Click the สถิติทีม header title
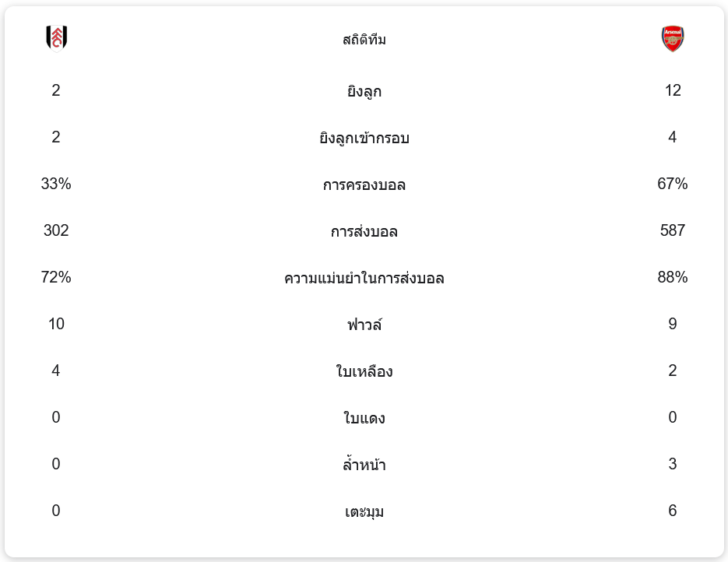728x562 pixels. 364,40
